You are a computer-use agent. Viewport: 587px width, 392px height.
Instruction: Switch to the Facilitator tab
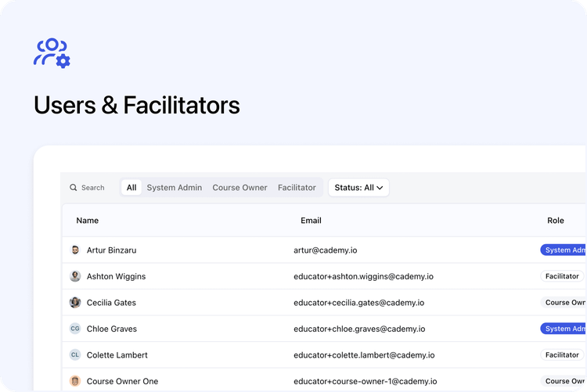297,188
